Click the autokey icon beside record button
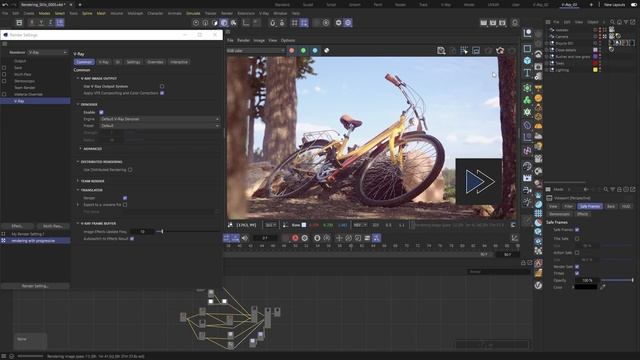This screenshot has width=640, height=360. click(x=304, y=238)
